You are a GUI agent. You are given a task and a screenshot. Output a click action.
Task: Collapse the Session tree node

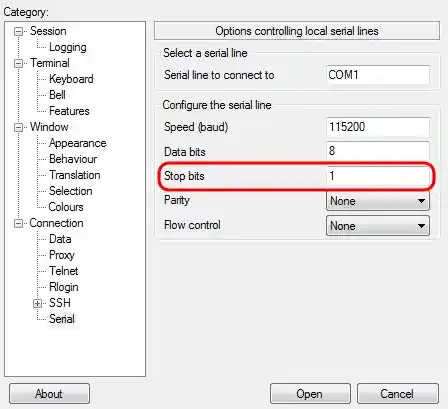(19, 31)
